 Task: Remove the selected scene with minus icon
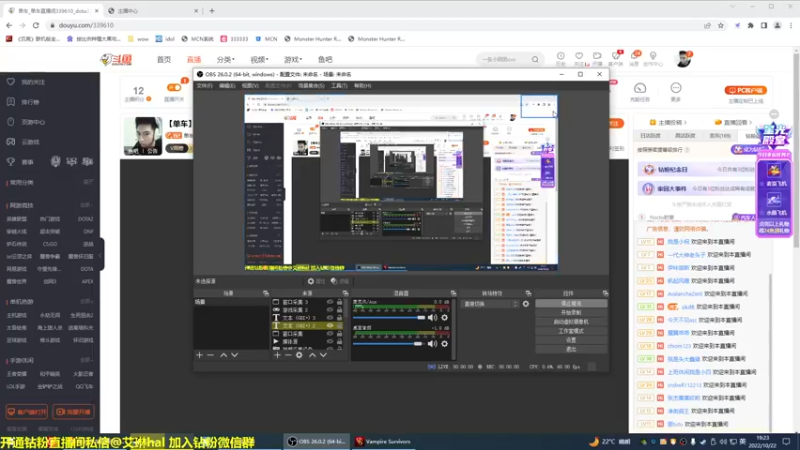pyautogui.click(x=211, y=355)
